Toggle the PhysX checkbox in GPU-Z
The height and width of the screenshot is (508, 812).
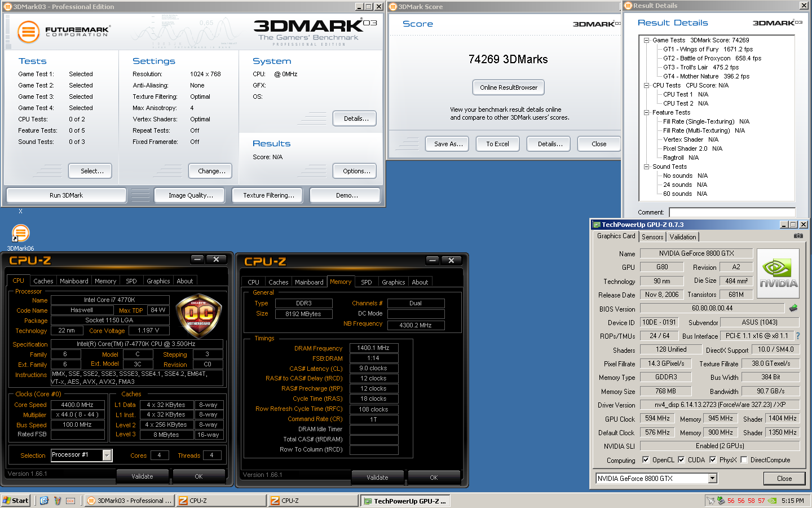tap(713, 459)
